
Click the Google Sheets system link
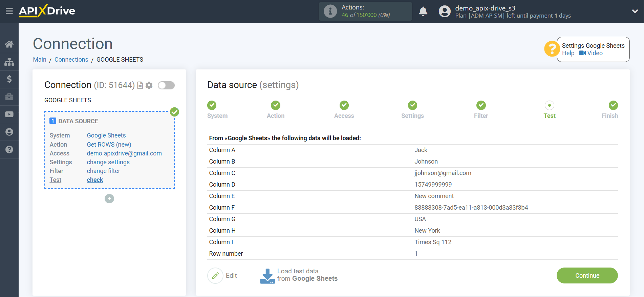(x=106, y=135)
